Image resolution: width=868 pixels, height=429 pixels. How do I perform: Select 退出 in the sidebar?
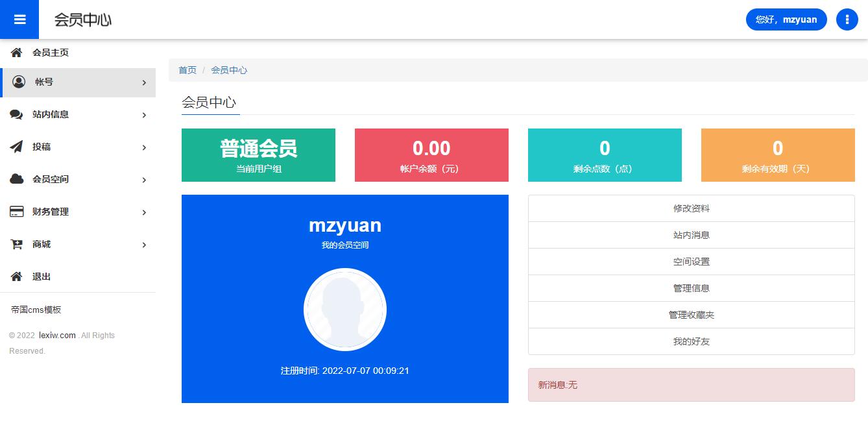pyautogui.click(x=42, y=276)
